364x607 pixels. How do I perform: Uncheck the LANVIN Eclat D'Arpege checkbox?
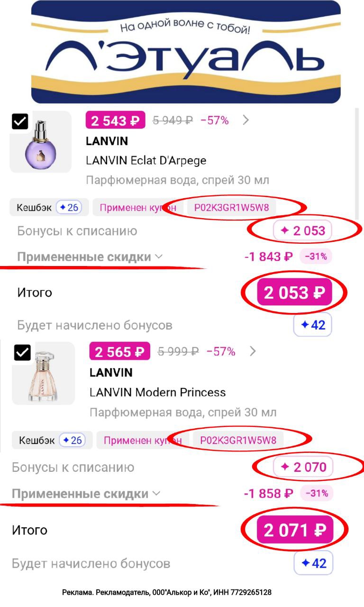pos(20,122)
